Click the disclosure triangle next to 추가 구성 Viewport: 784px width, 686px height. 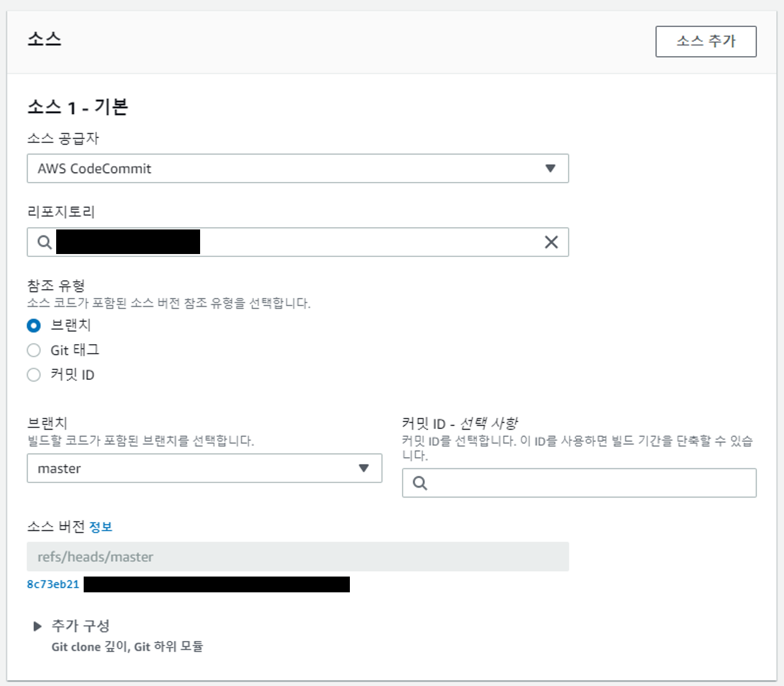37,626
